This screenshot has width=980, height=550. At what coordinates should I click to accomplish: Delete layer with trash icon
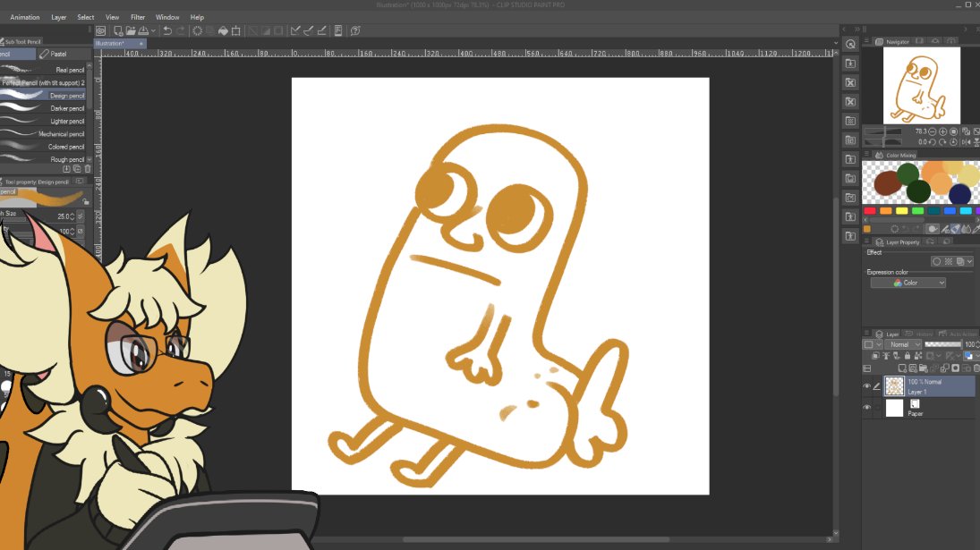click(x=976, y=368)
